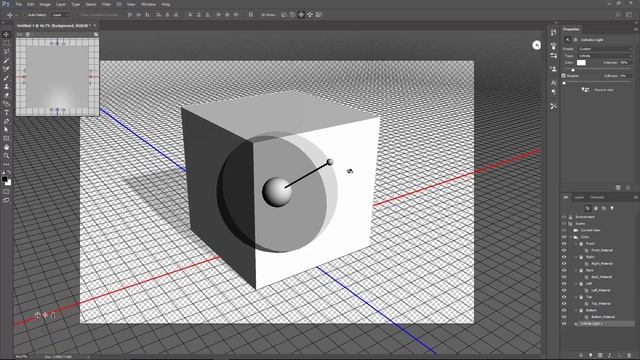Open the File menu
The height and width of the screenshot is (360, 640).
pyautogui.click(x=18, y=4)
